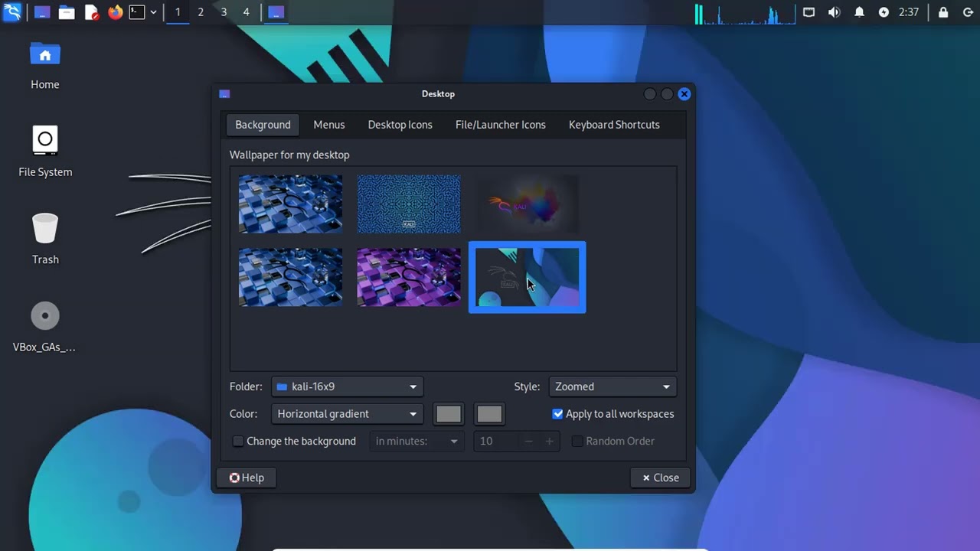980x551 pixels.
Task: Open the Desktop Icons tab
Action: tap(400, 125)
